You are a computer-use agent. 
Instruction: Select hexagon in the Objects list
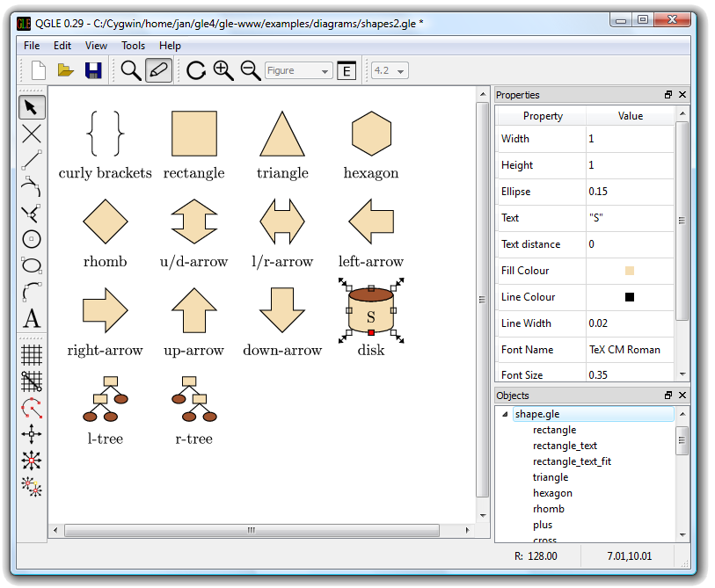pos(552,493)
